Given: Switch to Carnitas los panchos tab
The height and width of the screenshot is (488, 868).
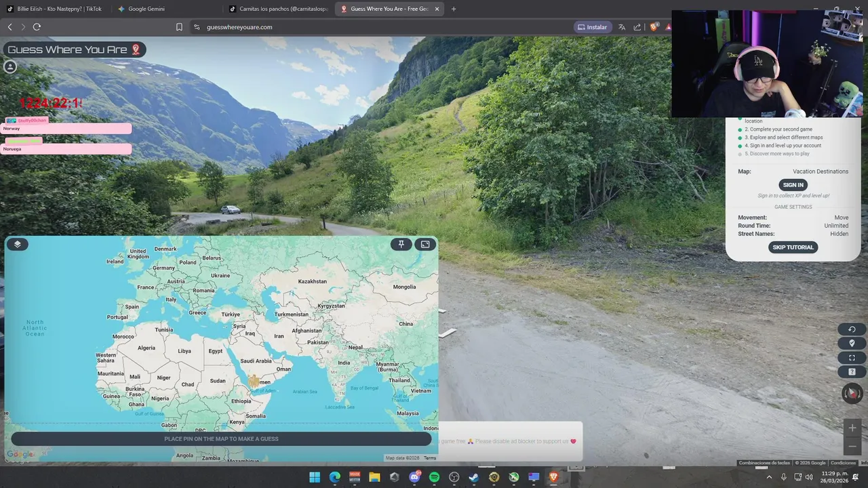Looking at the screenshot, I should (x=278, y=9).
